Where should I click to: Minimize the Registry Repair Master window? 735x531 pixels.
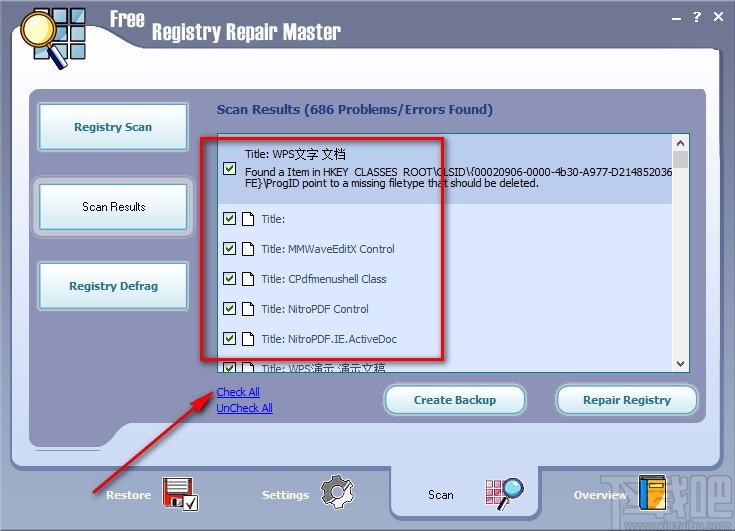(676, 18)
